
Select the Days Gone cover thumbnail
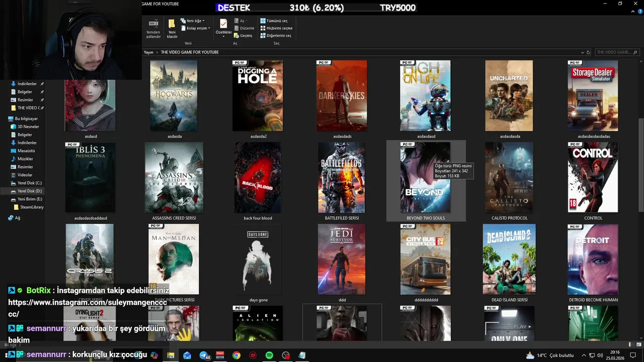coord(258,259)
